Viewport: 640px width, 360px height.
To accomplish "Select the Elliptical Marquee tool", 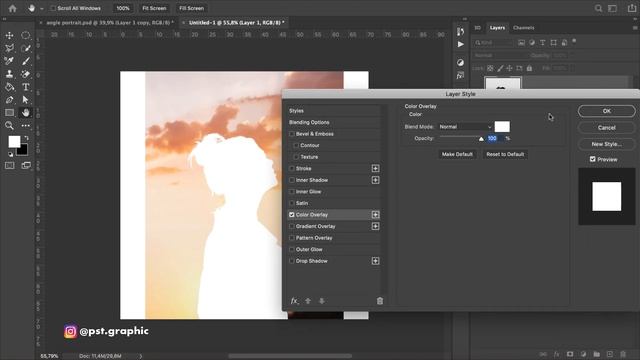I will [25, 36].
